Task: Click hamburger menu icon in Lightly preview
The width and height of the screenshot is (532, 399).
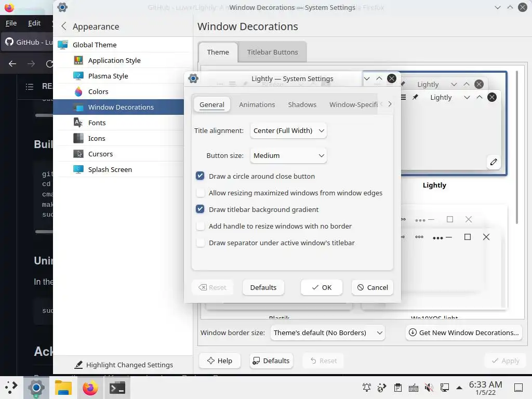Action: point(403,97)
